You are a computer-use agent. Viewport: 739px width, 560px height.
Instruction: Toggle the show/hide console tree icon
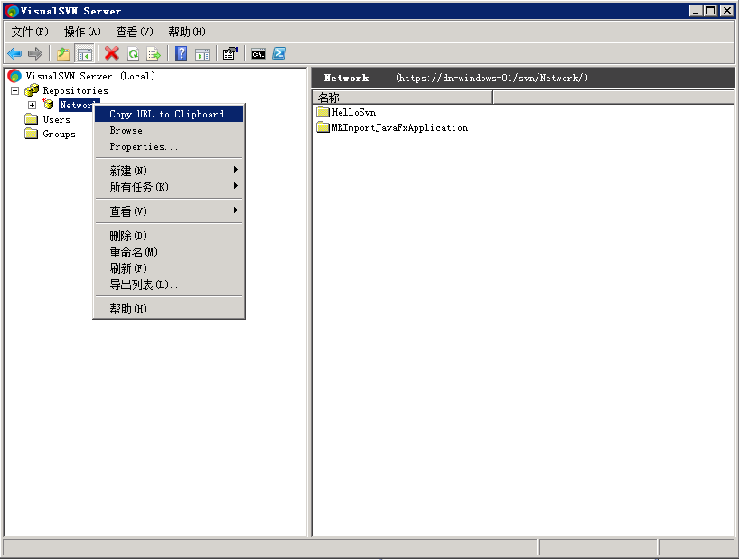click(x=85, y=53)
